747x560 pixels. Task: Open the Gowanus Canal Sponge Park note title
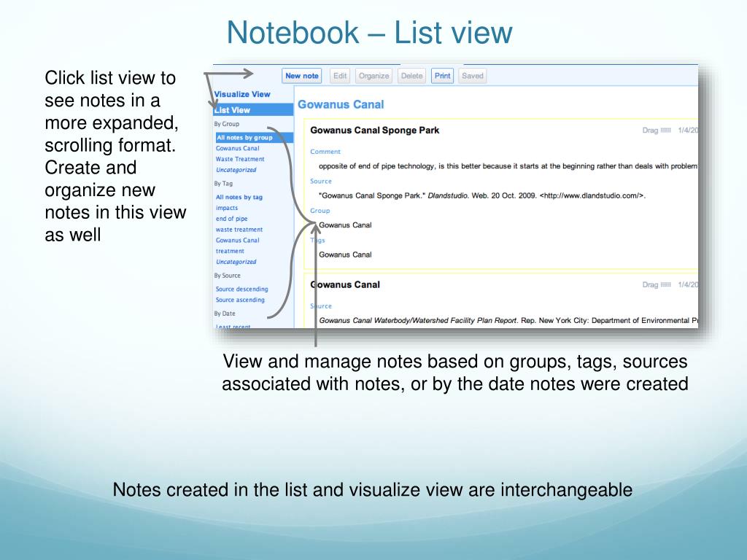click(x=374, y=130)
